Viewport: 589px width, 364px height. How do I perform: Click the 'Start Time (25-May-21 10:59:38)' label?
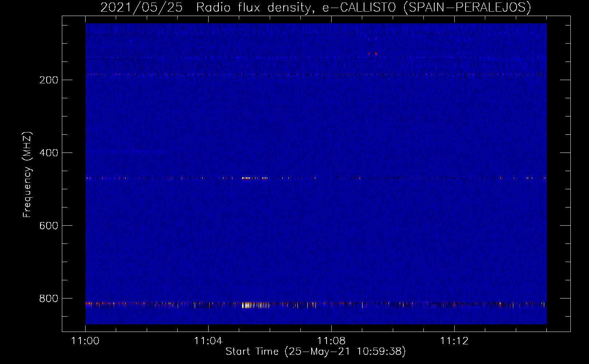[x=316, y=351]
